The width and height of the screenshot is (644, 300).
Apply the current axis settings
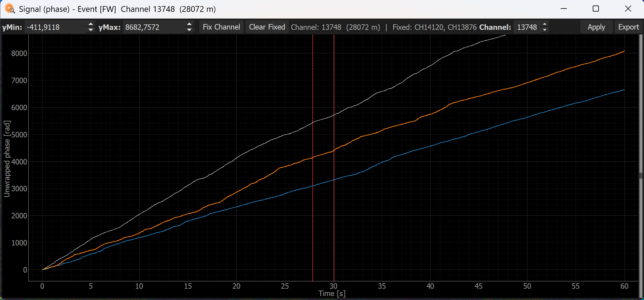[x=596, y=27]
